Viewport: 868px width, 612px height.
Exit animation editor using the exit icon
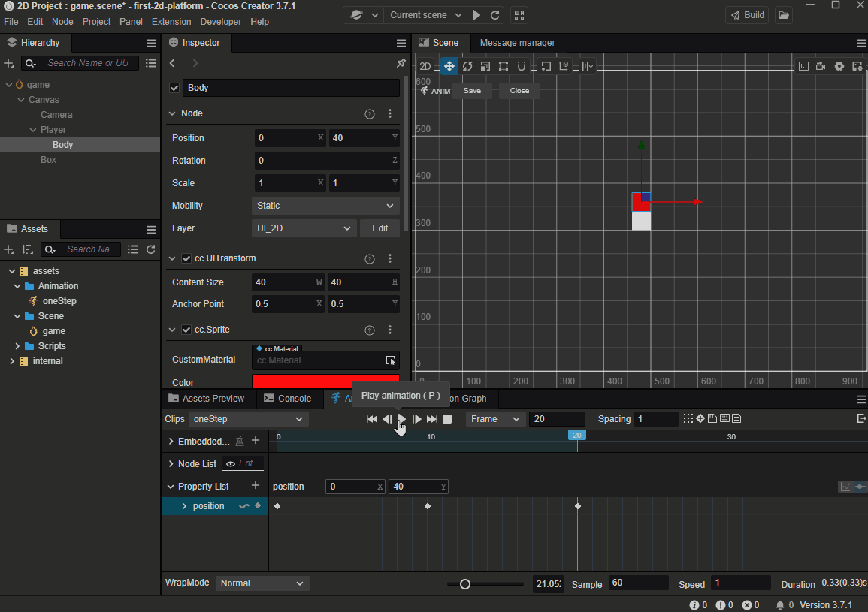point(861,418)
